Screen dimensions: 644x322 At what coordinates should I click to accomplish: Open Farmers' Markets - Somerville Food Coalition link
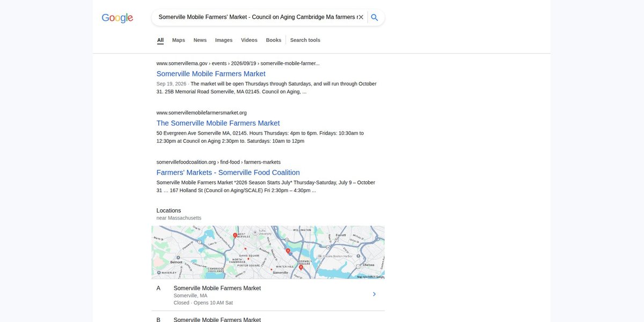click(x=228, y=172)
